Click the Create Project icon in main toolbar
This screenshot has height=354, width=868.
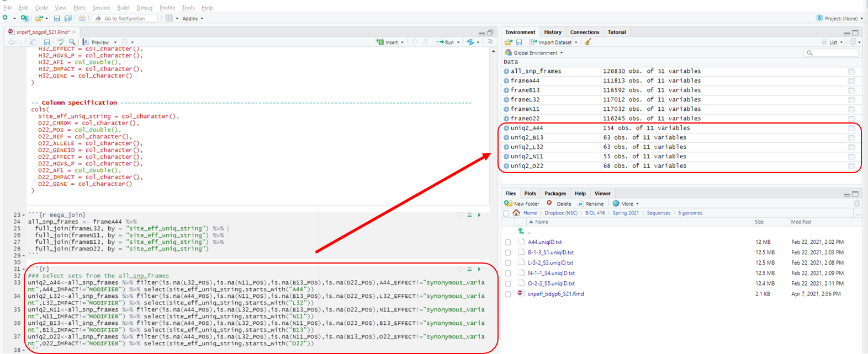[x=24, y=18]
